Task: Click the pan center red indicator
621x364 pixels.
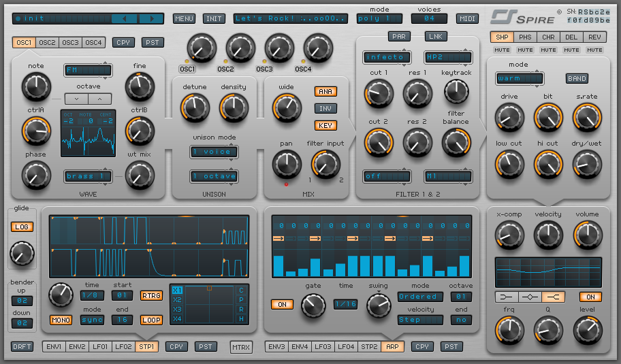Action: (x=286, y=184)
